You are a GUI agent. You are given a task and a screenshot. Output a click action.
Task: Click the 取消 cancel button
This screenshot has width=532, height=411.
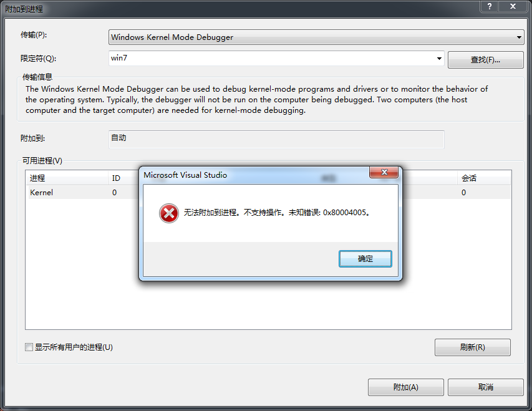(485, 387)
